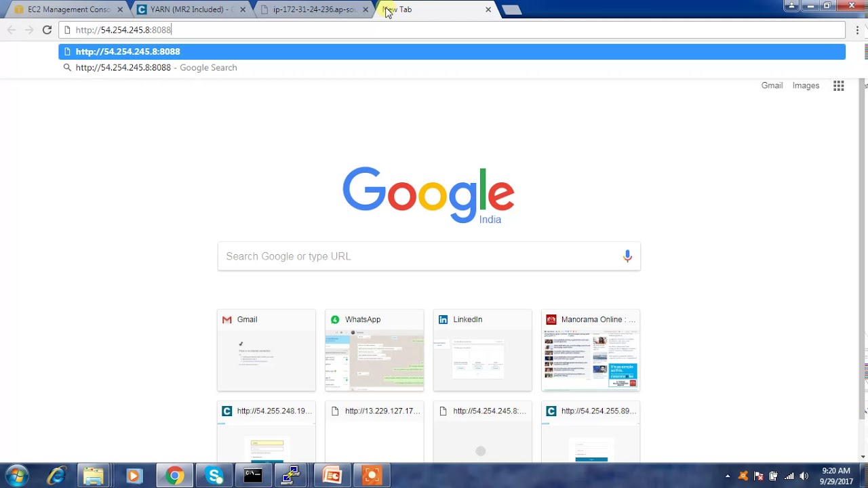Open the Gmail most-visited tile
The height and width of the screenshot is (488, 868).
click(x=267, y=350)
